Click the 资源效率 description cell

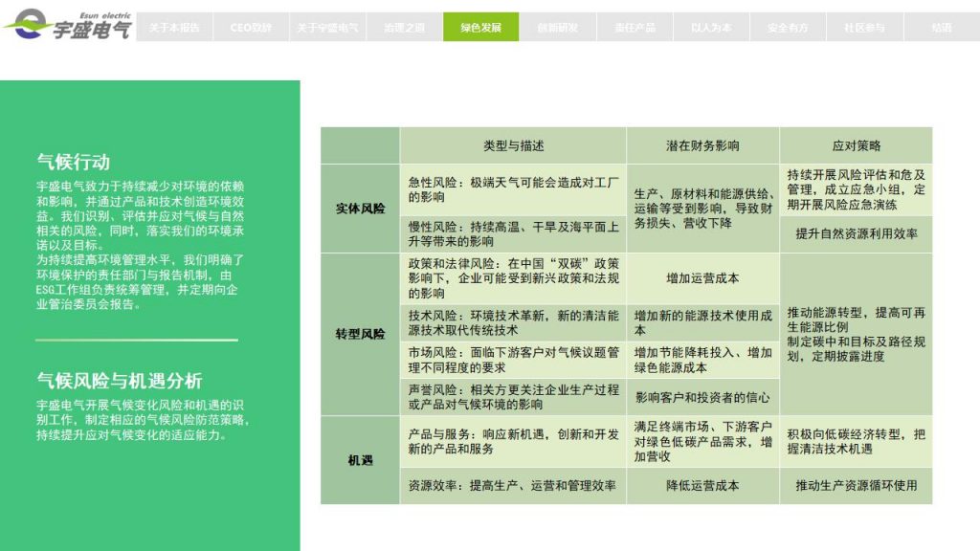(x=513, y=486)
